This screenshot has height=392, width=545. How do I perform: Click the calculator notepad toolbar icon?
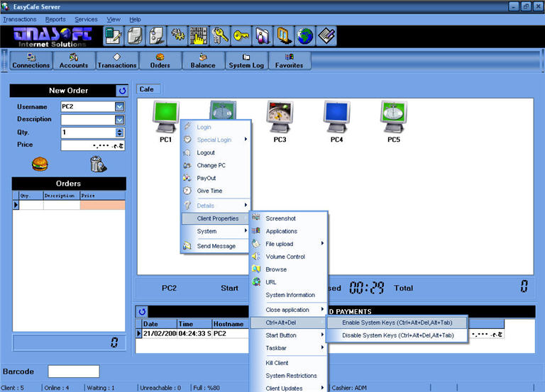114,35
